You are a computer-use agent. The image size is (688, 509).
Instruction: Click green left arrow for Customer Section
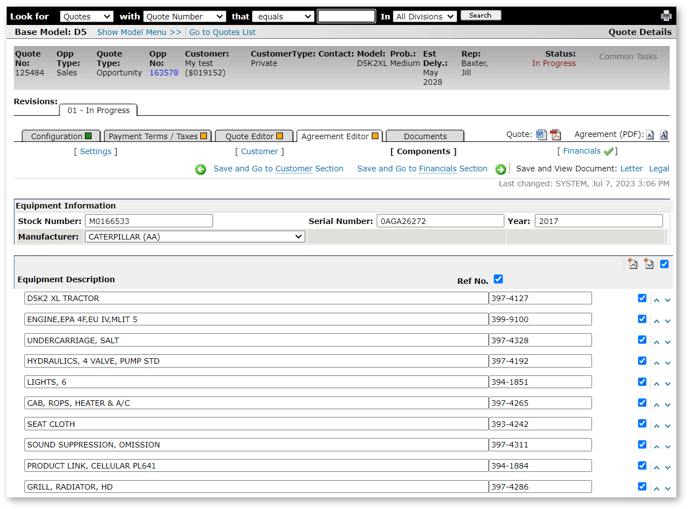[201, 170]
